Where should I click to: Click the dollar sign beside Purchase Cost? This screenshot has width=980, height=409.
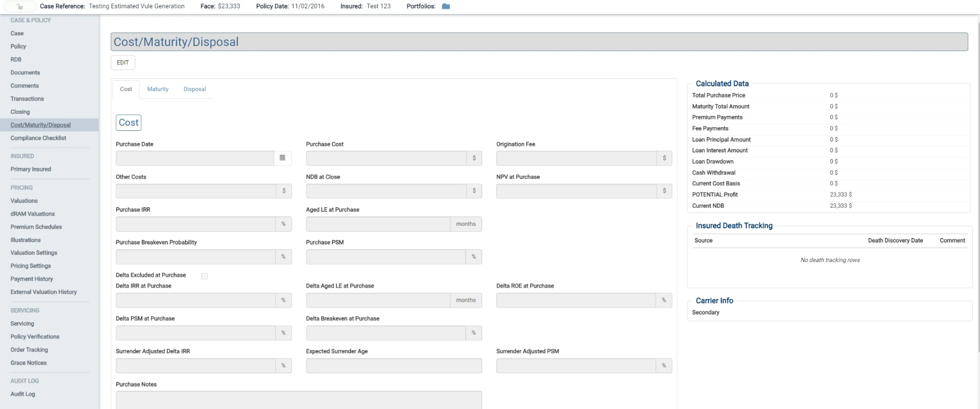coord(474,158)
